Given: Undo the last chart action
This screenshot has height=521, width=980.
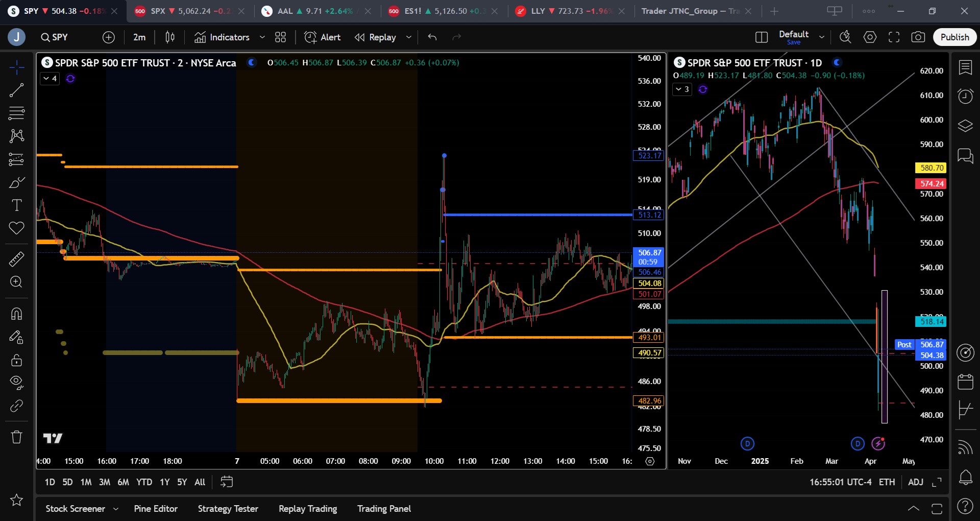Looking at the screenshot, I should (432, 37).
